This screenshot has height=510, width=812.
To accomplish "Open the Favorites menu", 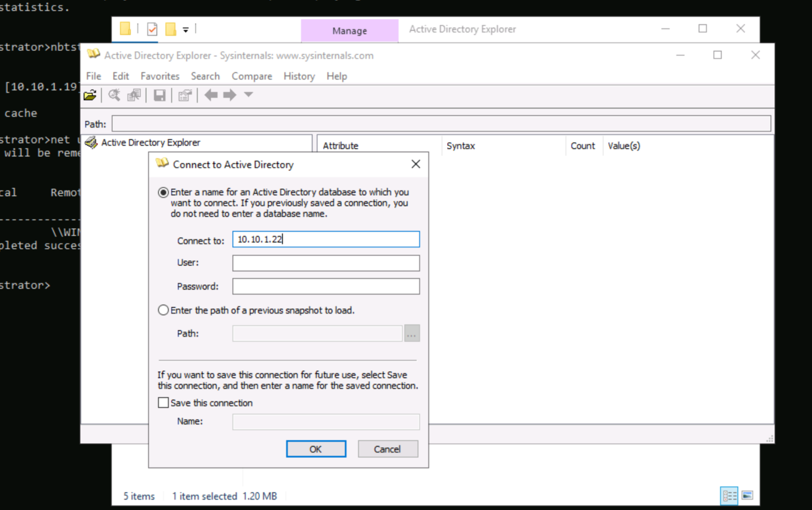I will tap(160, 76).
